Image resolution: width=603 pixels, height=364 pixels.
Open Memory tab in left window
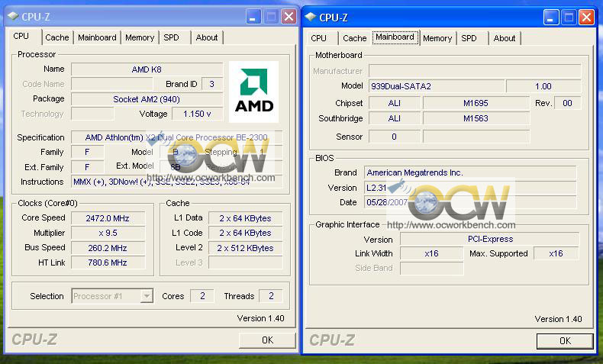click(x=140, y=37)
